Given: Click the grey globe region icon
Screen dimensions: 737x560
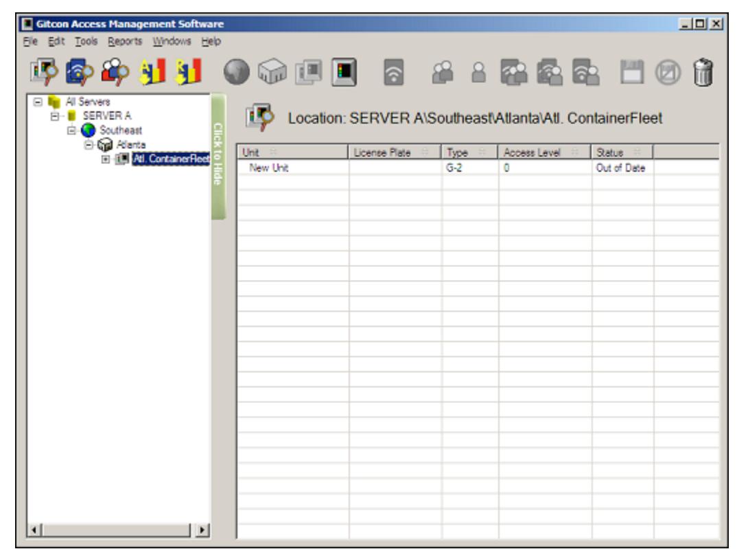Looking at the screenshot, I should pyautogui.click(x=237, y=72).
